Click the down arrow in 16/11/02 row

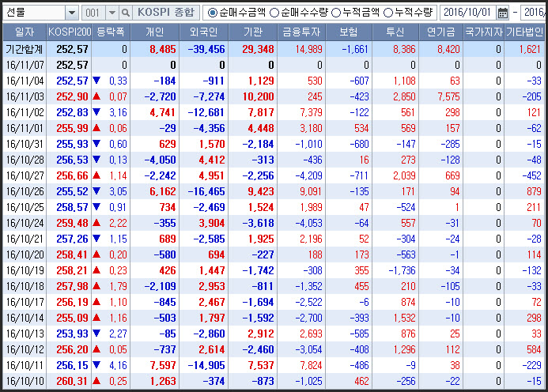pos(96,112)
